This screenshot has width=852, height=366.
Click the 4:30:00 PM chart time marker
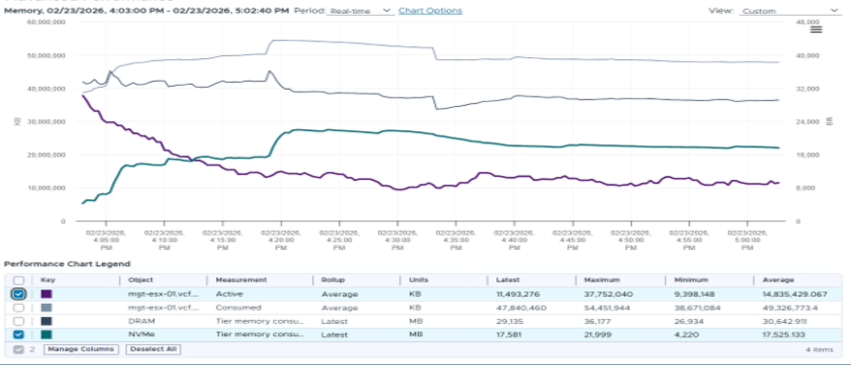coord(397,239)
